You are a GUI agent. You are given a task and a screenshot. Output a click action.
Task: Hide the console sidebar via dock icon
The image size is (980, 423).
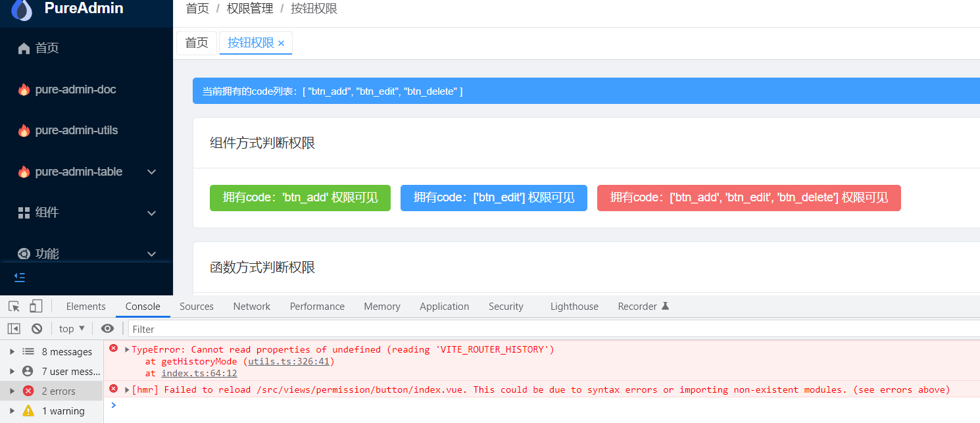tap(13, 328)
